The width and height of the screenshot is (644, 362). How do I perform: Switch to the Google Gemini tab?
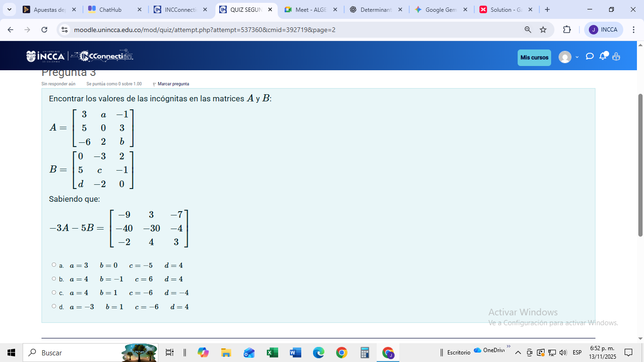coord(440,9)
